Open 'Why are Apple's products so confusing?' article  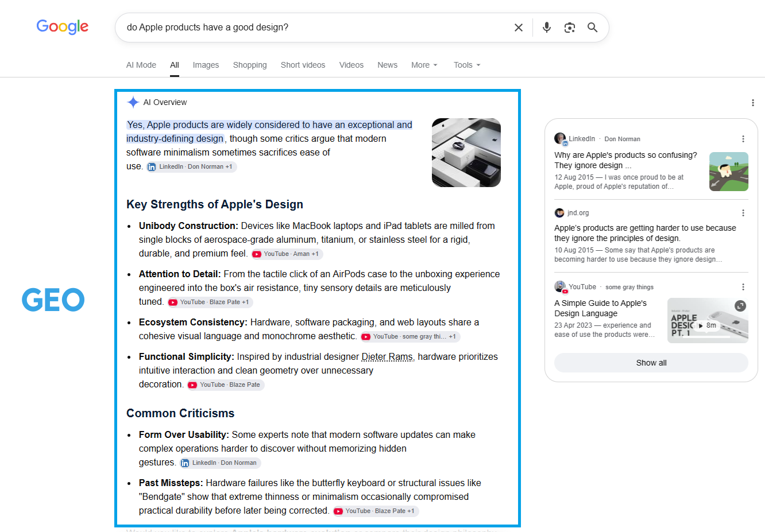[x=626, y=160]
